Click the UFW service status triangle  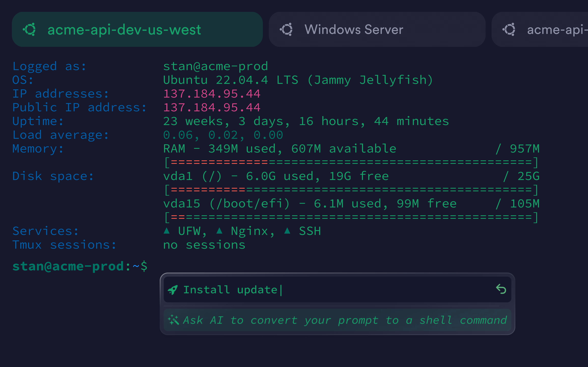click(x=167, y=231)
